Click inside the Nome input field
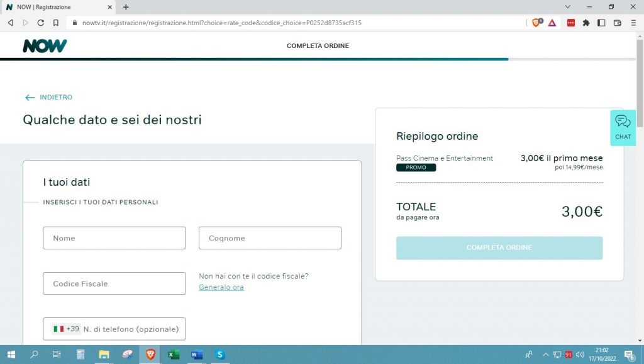The width and height of the screenshot is (644, 364). 114,237
